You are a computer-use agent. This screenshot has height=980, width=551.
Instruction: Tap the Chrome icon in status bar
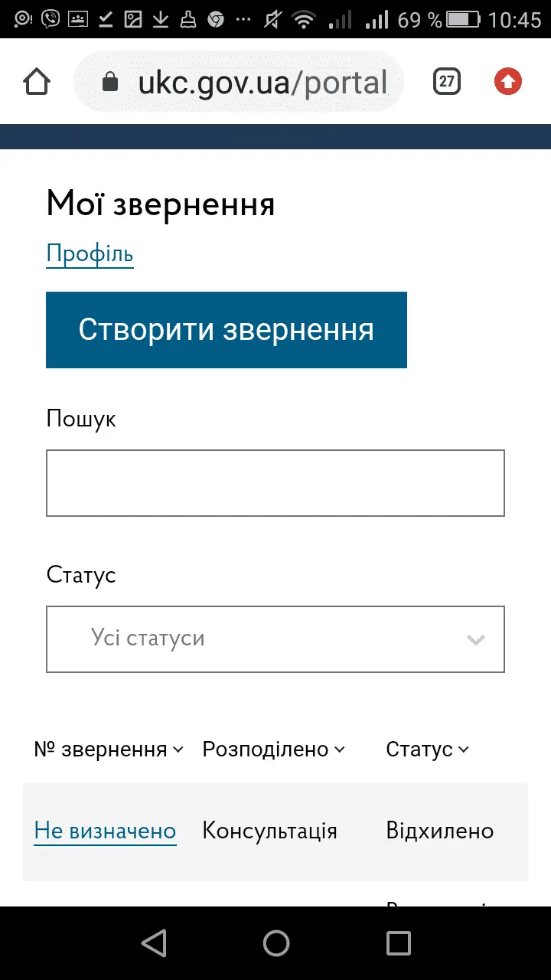coord(216,20)
